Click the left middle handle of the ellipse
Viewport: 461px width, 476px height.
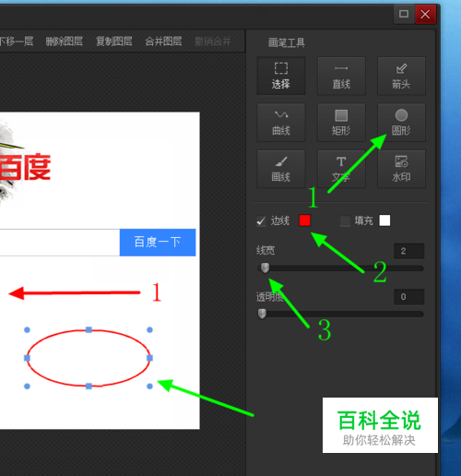click(x=27, y=358)
